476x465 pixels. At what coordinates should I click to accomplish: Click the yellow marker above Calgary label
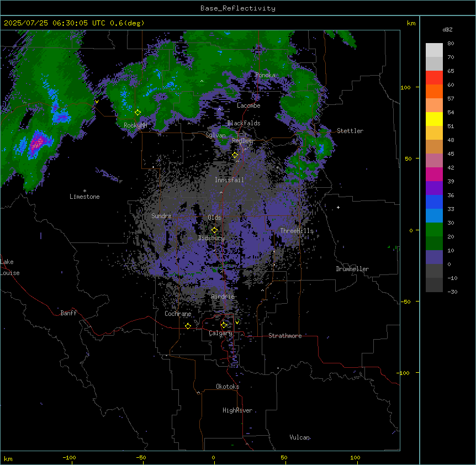click(x=224, y=325)
